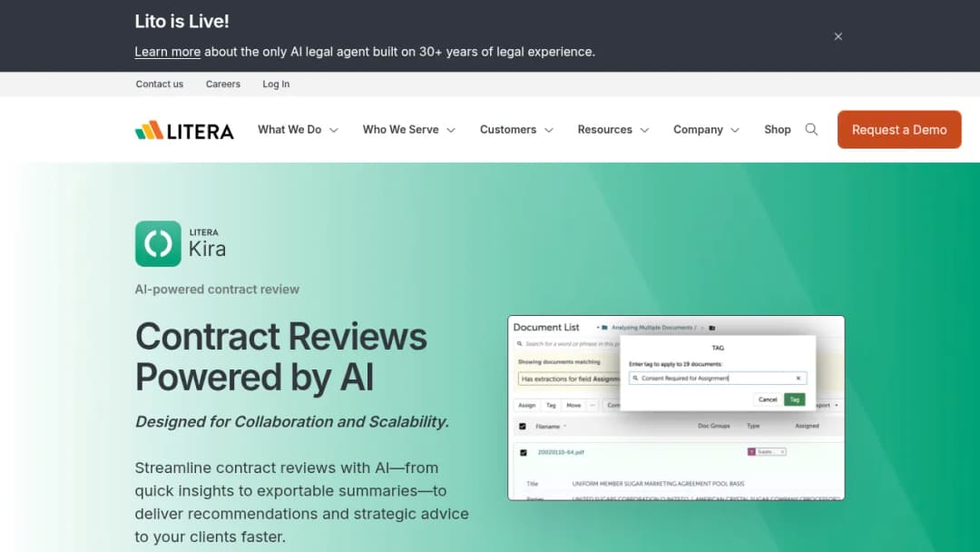
Task: Click the 'Lito is Live!' banner heading
Action: (181, 21)
